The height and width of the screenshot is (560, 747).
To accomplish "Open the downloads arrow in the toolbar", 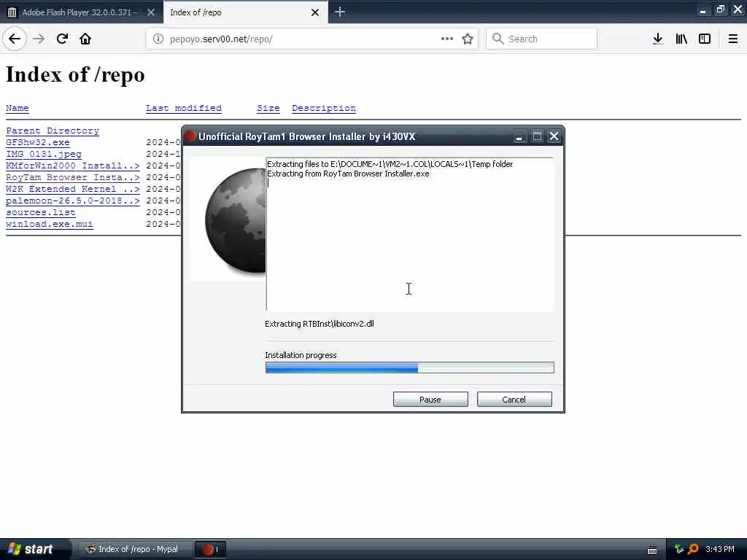I will click(657, 39).
